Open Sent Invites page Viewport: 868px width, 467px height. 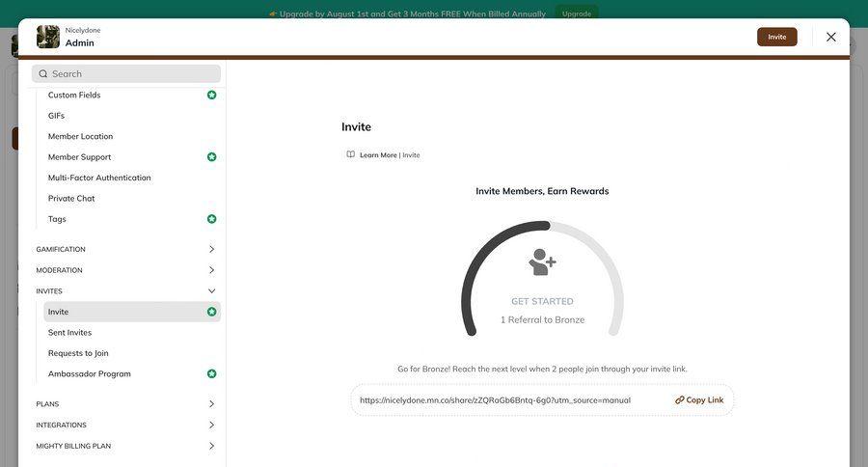[x=69, y=332]
